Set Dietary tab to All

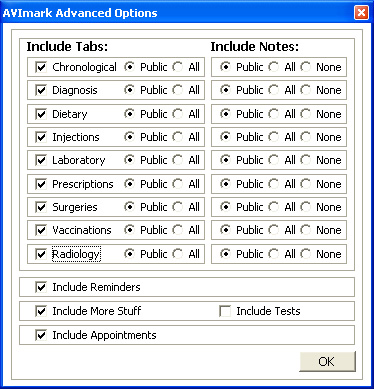(x=178, y=114)
